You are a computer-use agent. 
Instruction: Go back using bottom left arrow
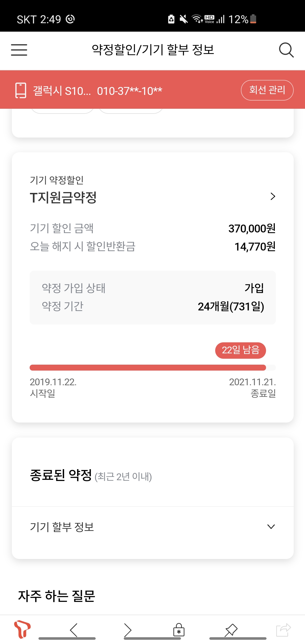[x=73, y=630]
